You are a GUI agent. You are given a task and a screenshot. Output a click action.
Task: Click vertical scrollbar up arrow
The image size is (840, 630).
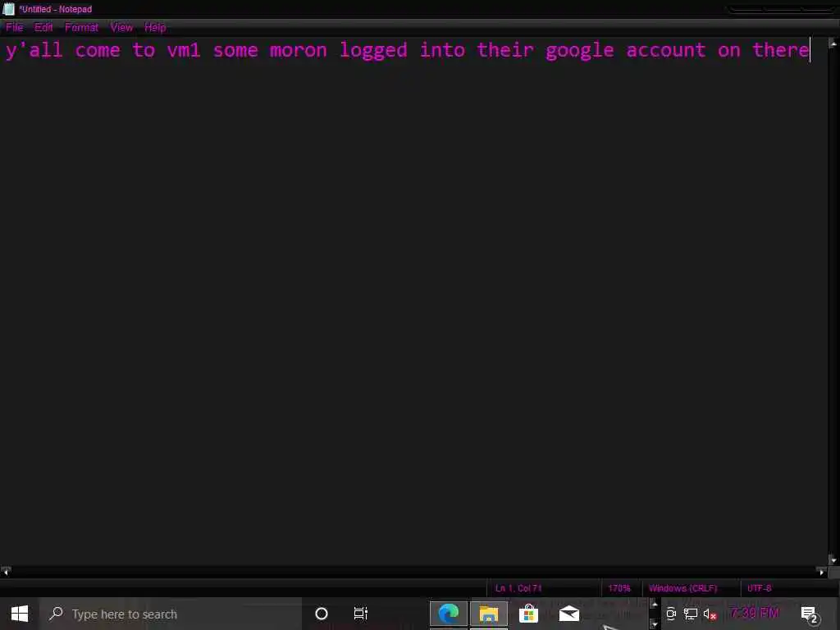click(833, 44)
